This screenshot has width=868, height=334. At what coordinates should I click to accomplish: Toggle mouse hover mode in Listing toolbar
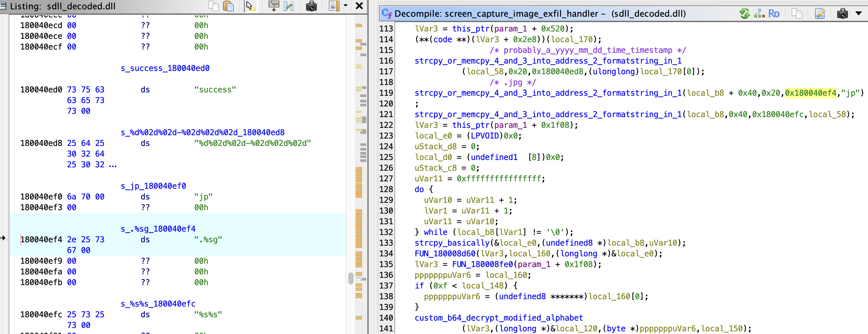tap(250, 6)
